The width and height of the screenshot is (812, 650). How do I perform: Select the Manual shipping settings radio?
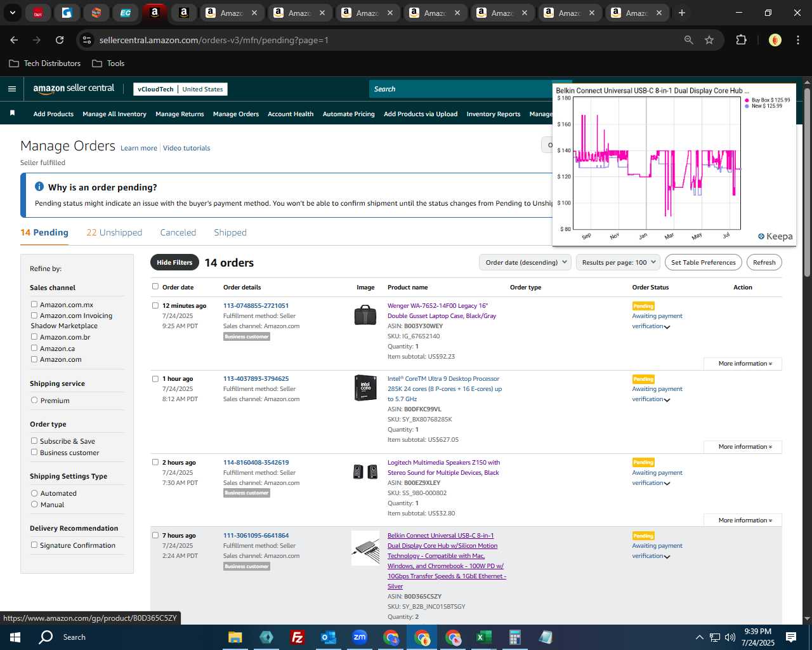coord(34,504)
